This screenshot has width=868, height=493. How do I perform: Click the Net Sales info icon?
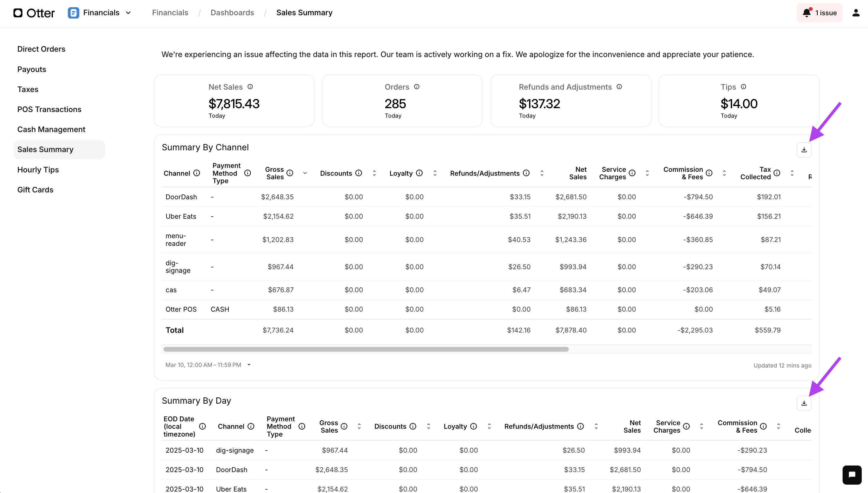point(250,87)
